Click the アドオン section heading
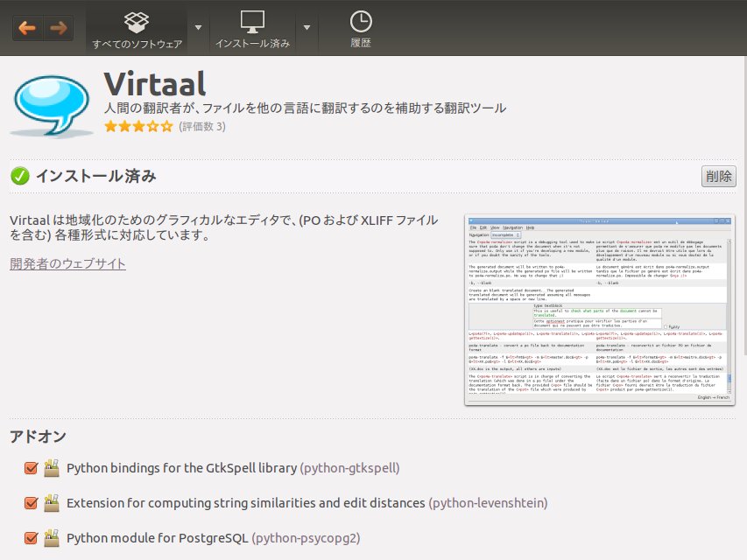The width and height of the screenshot is (747, 560). pos(38,437)
